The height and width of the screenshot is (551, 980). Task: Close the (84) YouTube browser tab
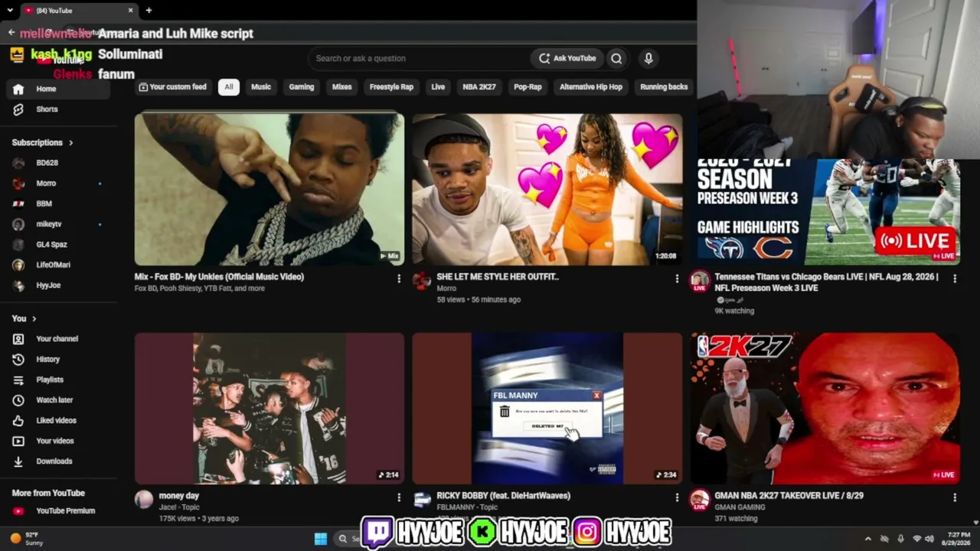(x=130, y=11)
